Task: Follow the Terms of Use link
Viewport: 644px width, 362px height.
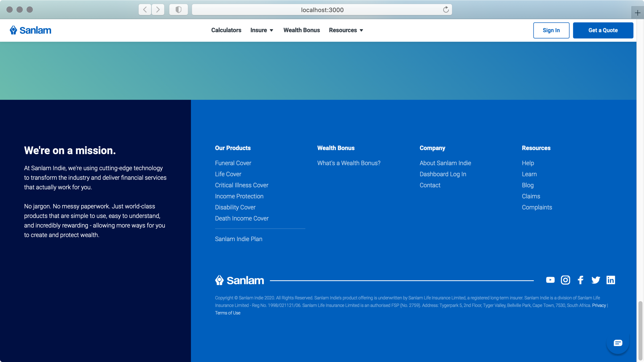Action: [x=228, y=313]
